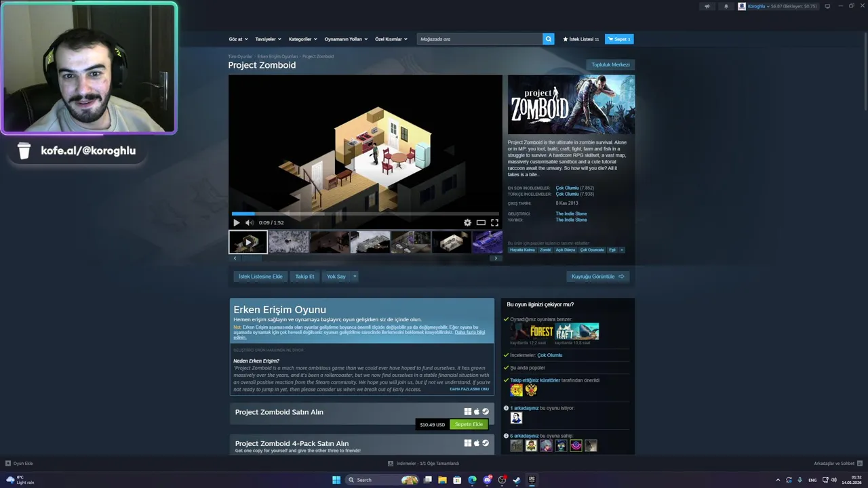This screenshot has height=488, width=868.
Task: Open Steam icon in taskbar
Action: [x=517, y=480]
